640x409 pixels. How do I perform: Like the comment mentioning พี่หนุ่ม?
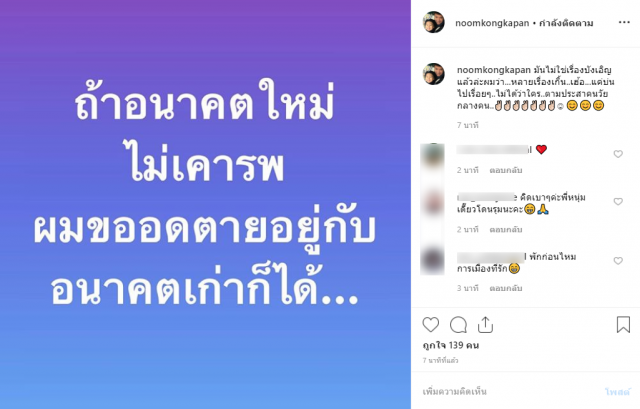(x=618, y=202)
